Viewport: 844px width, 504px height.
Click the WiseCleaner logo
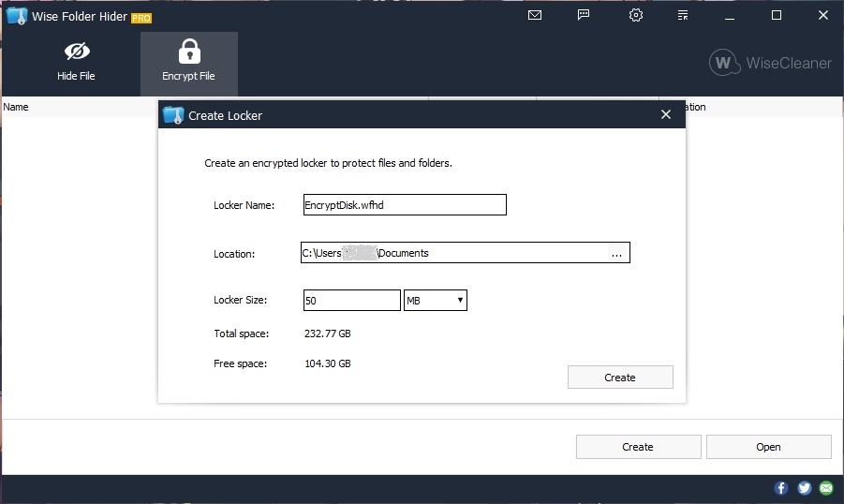click(x=770, y=63)
